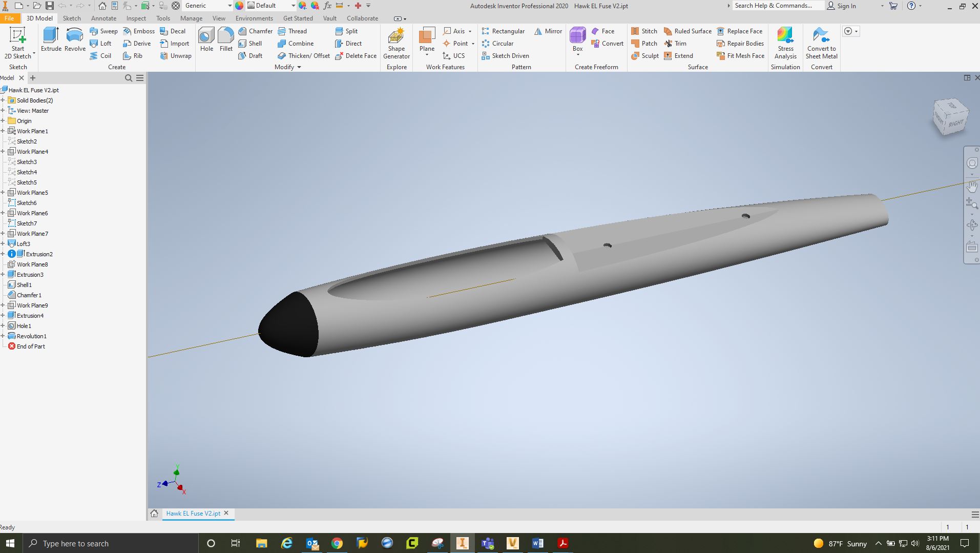The height and width of the screenshot is (553, 980).
Task: Click Convert to Sheet Metal
Action: click(x=821, y=43)
